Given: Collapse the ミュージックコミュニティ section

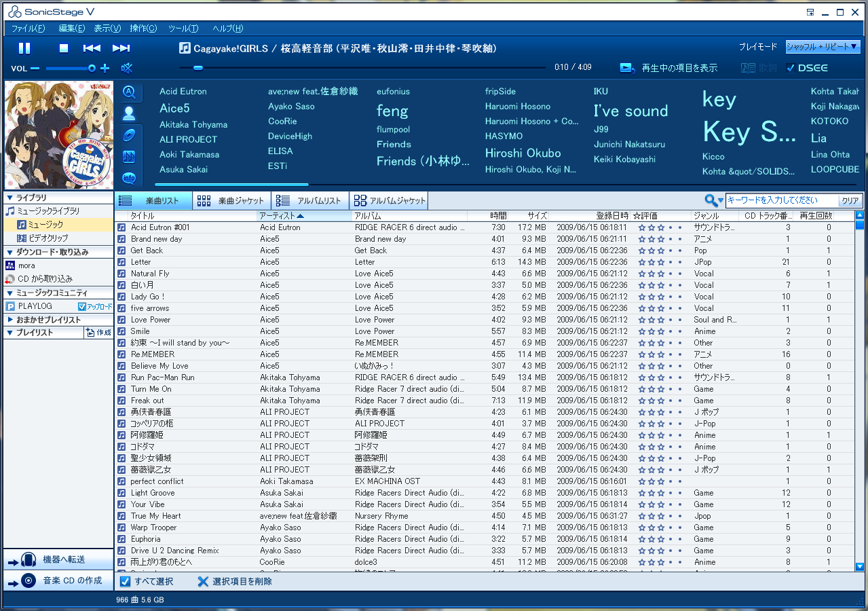Looking at the screenshot, I should [10, 293].
